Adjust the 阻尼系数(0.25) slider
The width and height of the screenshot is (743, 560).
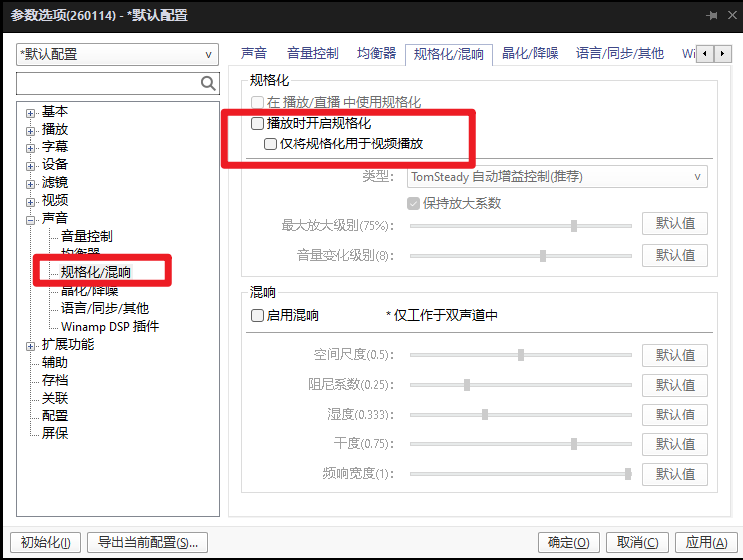[x=467, y=385]
